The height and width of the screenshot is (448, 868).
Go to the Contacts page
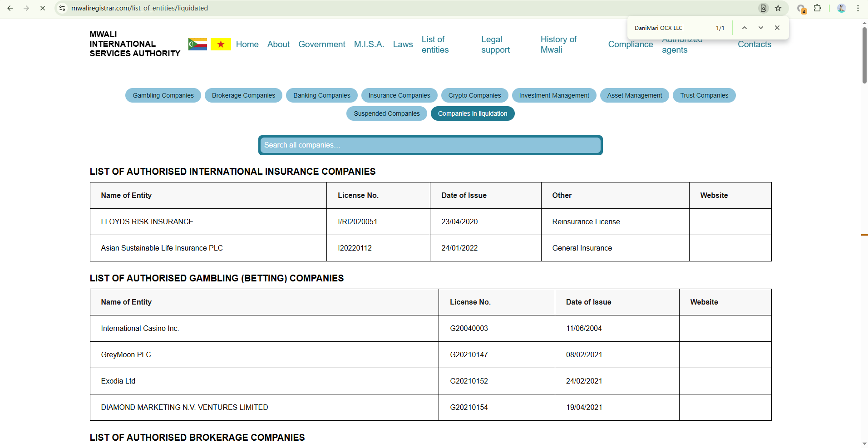click(x=754, y=44)
